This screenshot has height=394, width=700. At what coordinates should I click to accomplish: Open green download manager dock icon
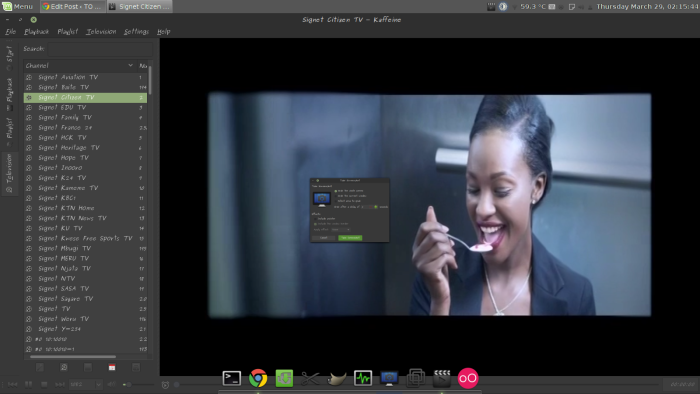284,378
